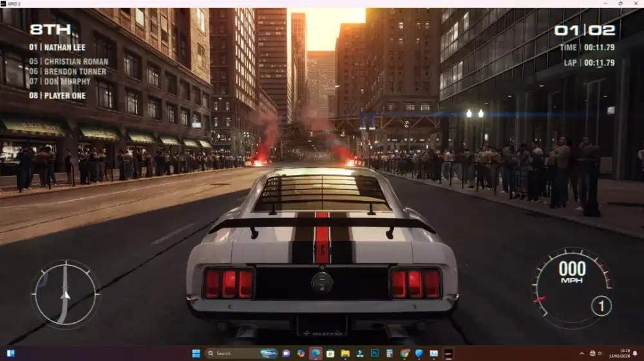
Task: Click the LAP 00:11.79 readout
Action: click(589, 63)
